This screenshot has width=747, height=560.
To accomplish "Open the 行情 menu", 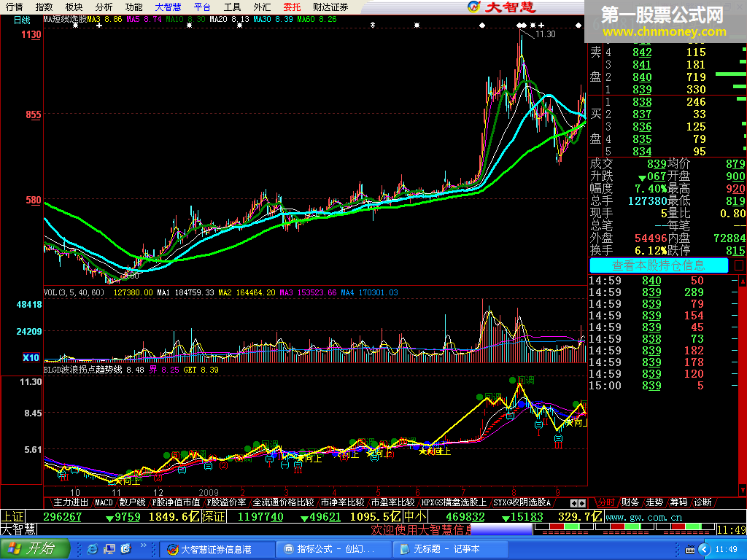I will pyautogui.click(x=15, y=7).
